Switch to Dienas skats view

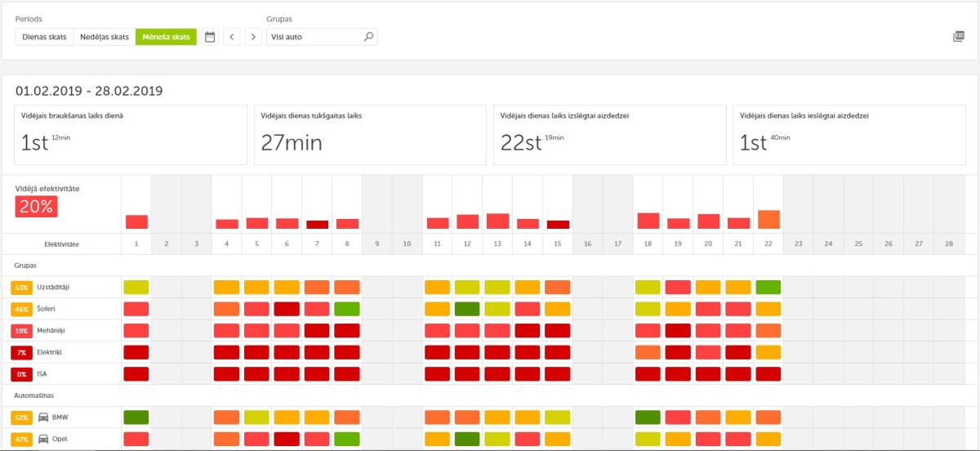click(x=45, y=37)
